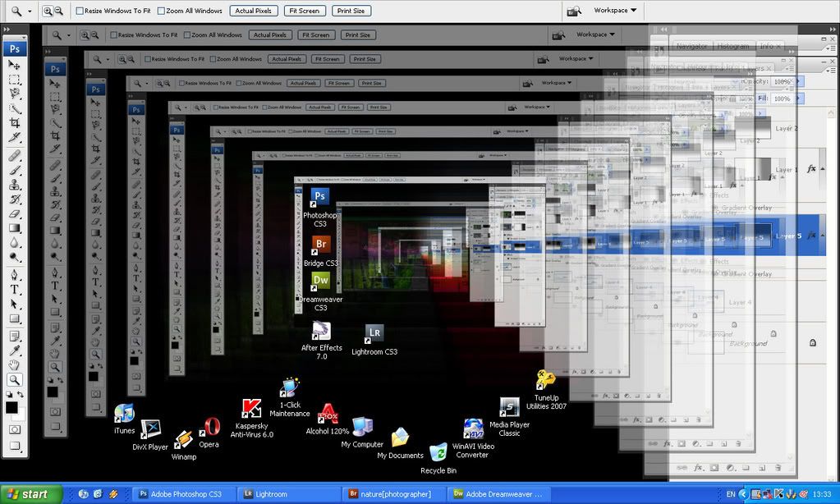Choose the Eraser tool in the outermost toolbox

[14, 214]
